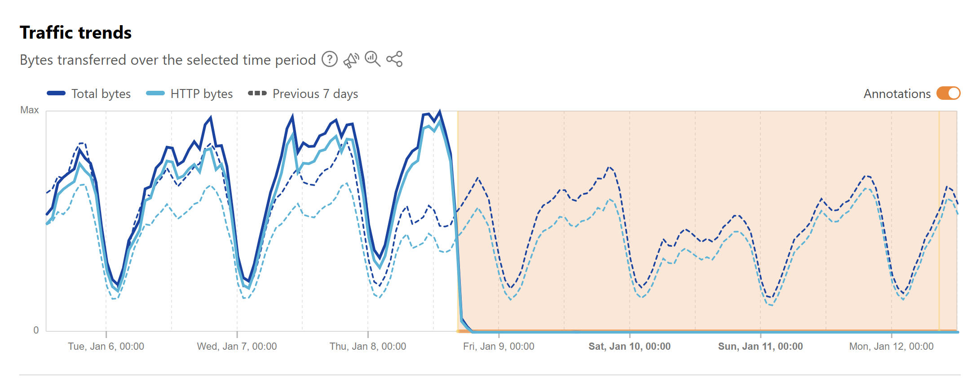This screenshot has height=392, width=980.
Task: Click the Annotations label text
Action: (897, 94)
